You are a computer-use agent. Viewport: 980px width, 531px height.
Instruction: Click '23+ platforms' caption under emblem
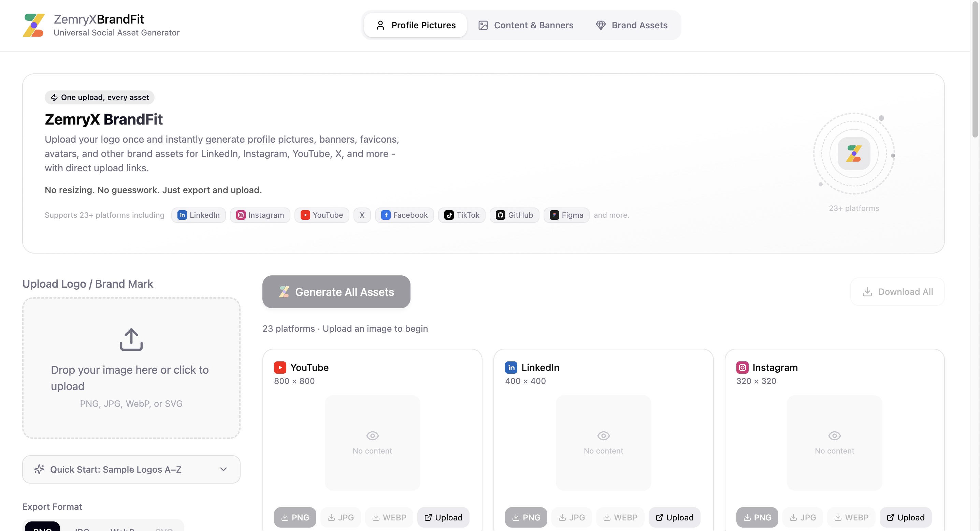coord(854,208)
